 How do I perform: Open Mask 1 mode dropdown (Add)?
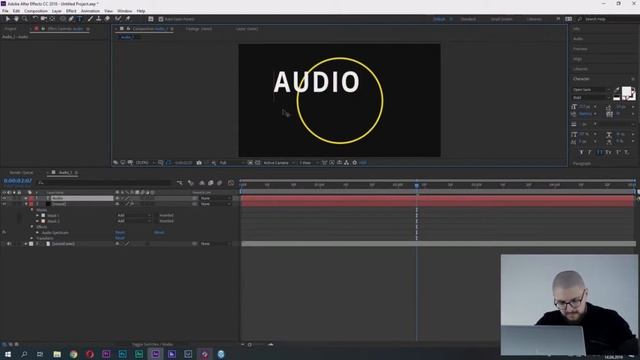(x=134, y=216)
